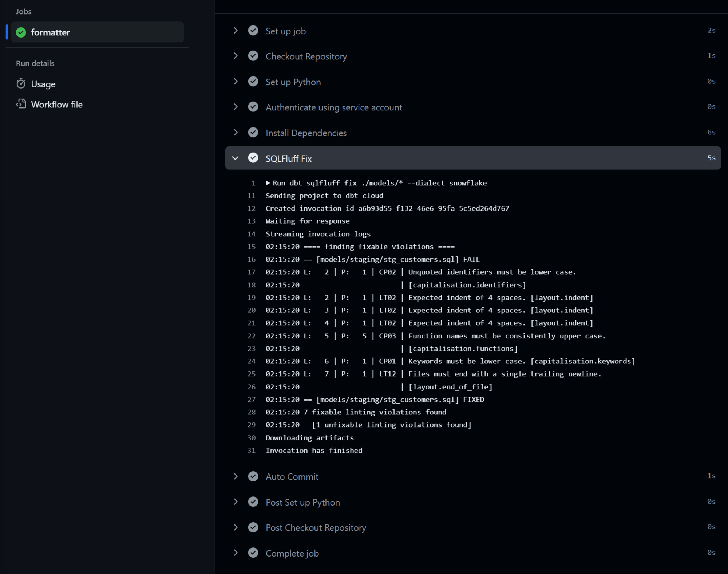Expand the Checkout Repository step chevron

pyautogui.click(x=236, y=56)
